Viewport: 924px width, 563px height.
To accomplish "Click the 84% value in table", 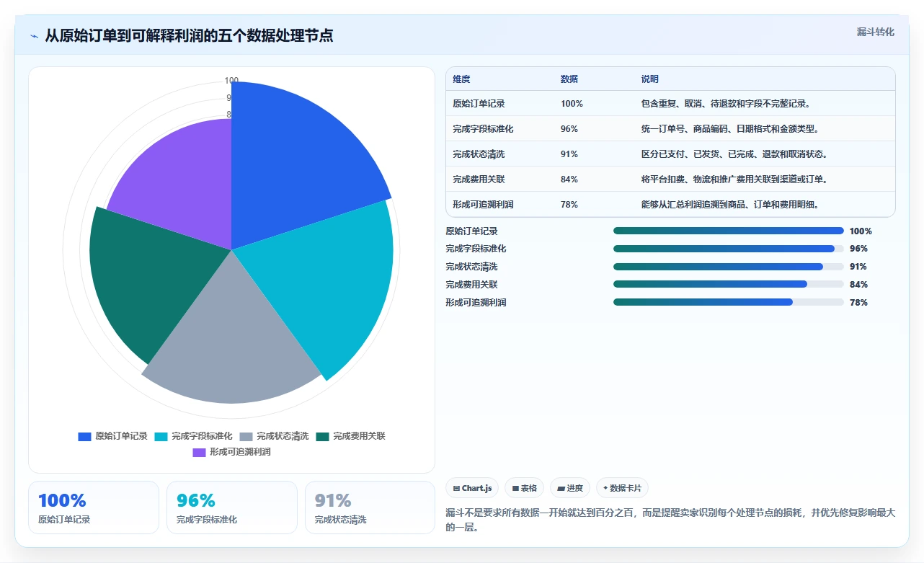I will click(x=569, y=179).
